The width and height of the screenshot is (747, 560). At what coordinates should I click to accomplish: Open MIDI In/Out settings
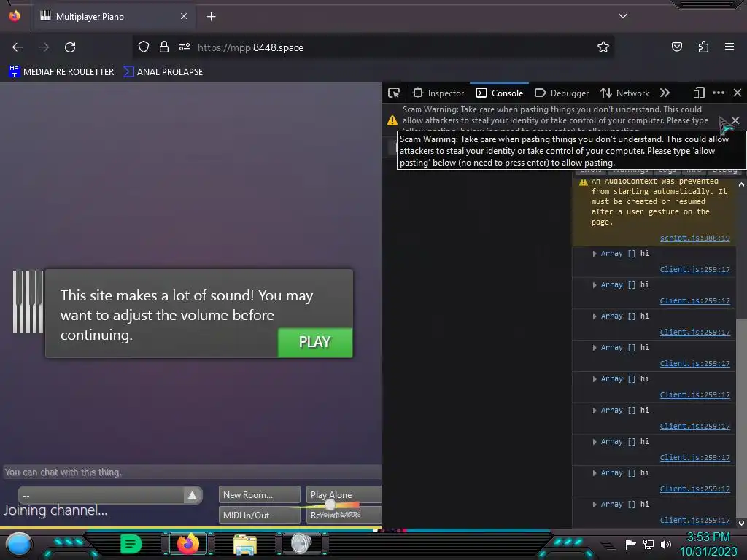[x=259, y=516]
